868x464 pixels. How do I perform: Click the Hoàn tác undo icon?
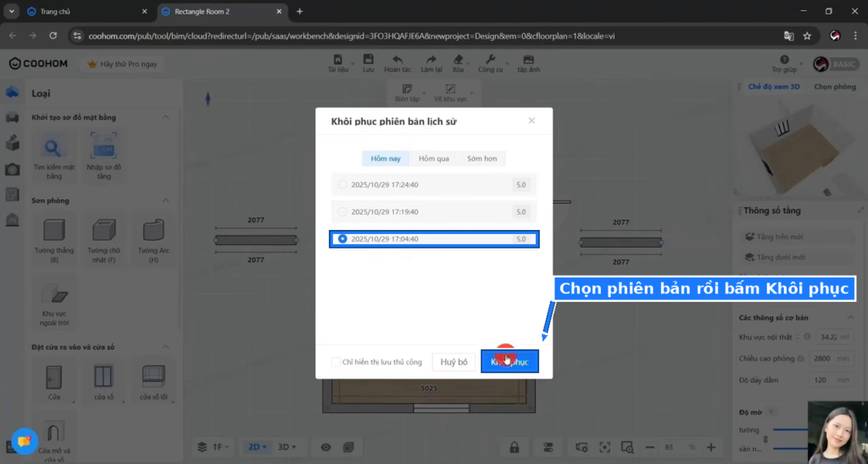(x=398, y=59)
